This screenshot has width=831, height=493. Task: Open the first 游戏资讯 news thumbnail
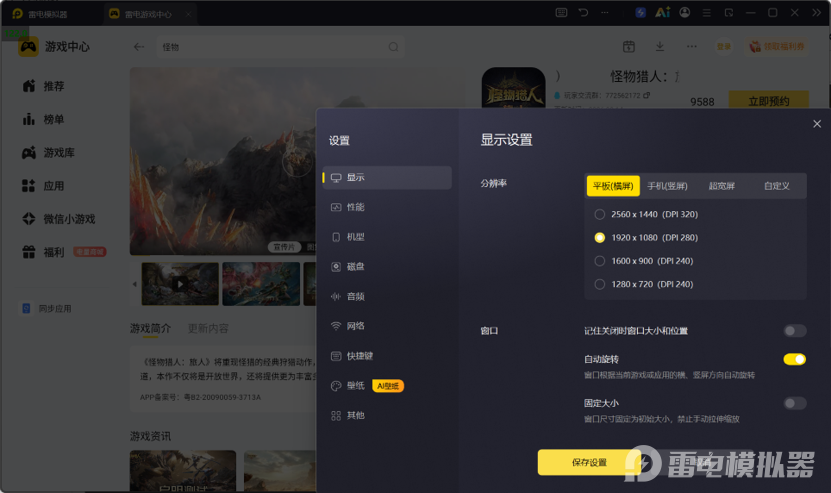tap(183, 471)
